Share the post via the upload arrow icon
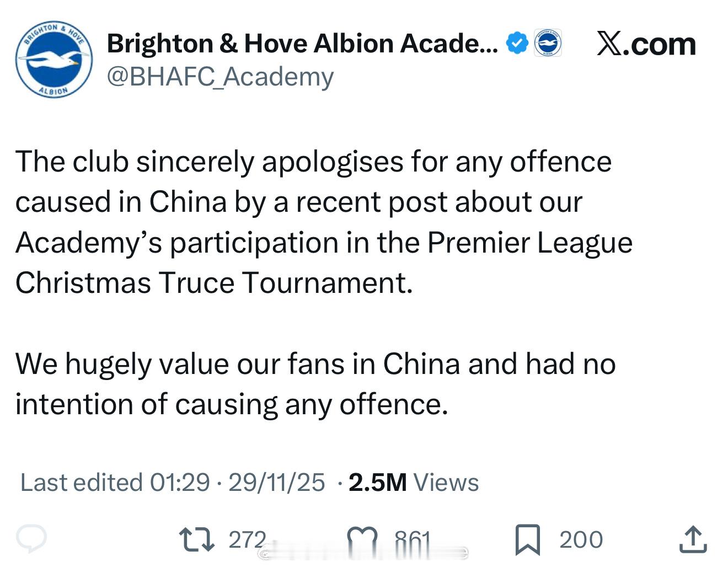The height and width of the screenshot is (567, 728). click(x=693, y=539)
